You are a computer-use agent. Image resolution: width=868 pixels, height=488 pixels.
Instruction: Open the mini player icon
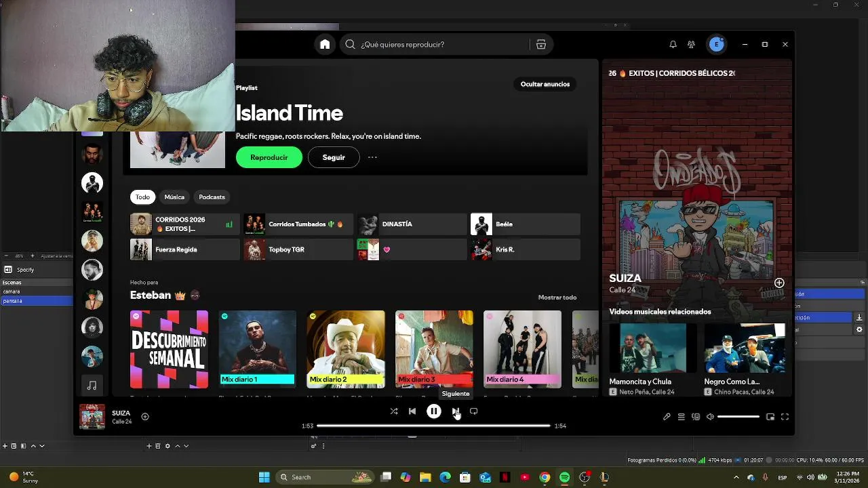(770, 417)
